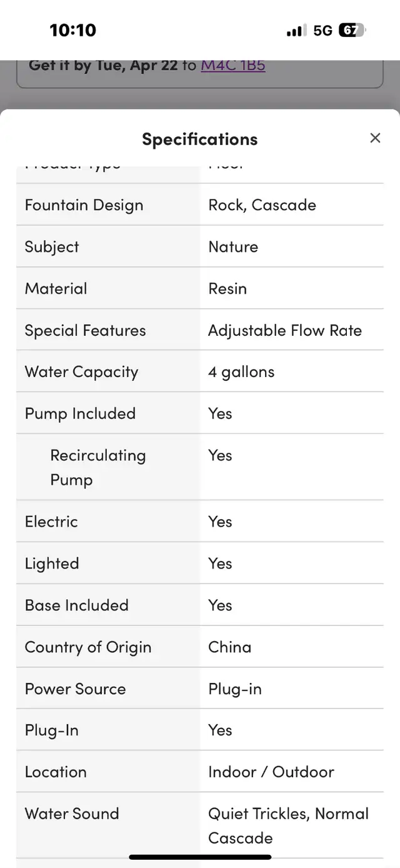The width and height of the screenshot is (400, 868).
Task: Select Adjustable Flow Rate feature text
Action: 285,330
